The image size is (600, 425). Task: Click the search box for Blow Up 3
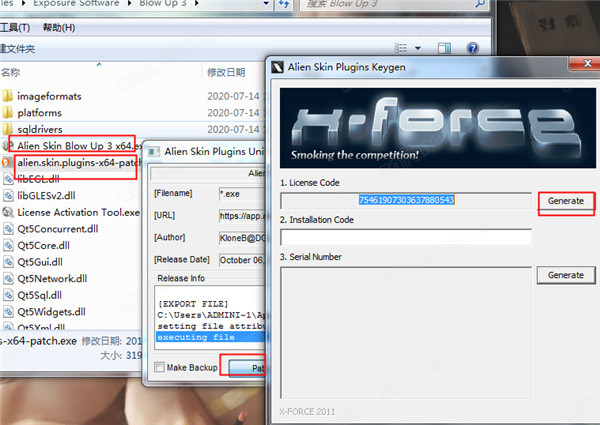click(x=386, y=4)
